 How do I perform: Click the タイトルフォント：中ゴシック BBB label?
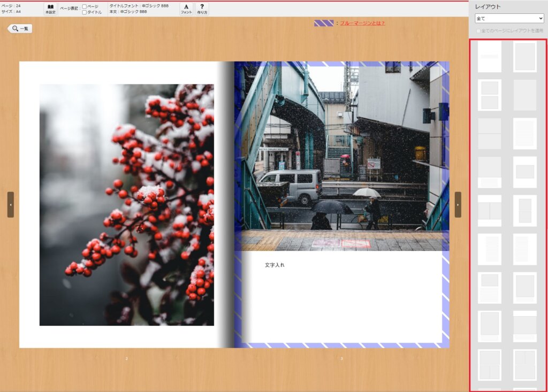[139, 6]
